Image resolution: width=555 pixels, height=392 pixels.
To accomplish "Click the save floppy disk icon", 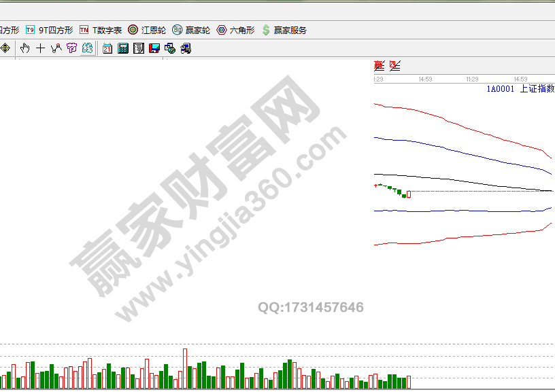I will click(154, 48).
